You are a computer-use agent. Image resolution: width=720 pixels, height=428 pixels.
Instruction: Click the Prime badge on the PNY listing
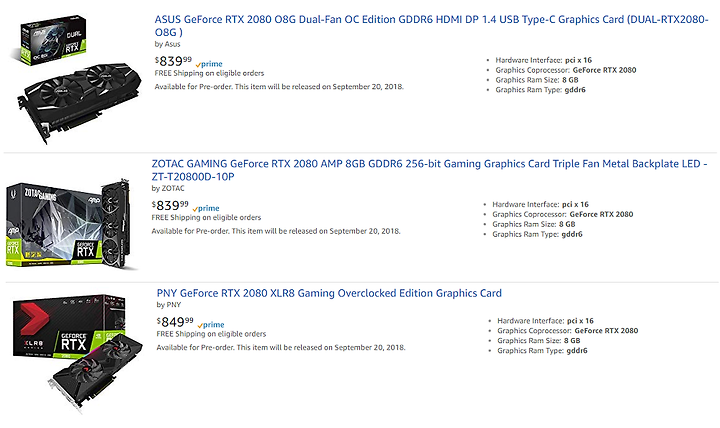point(211,325)
